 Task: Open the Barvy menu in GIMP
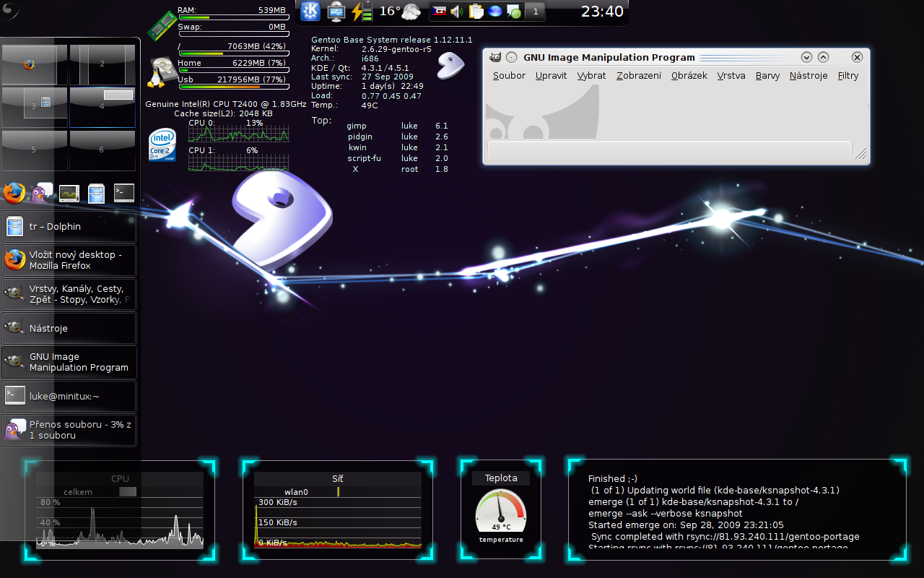click(x=767, y=76)
